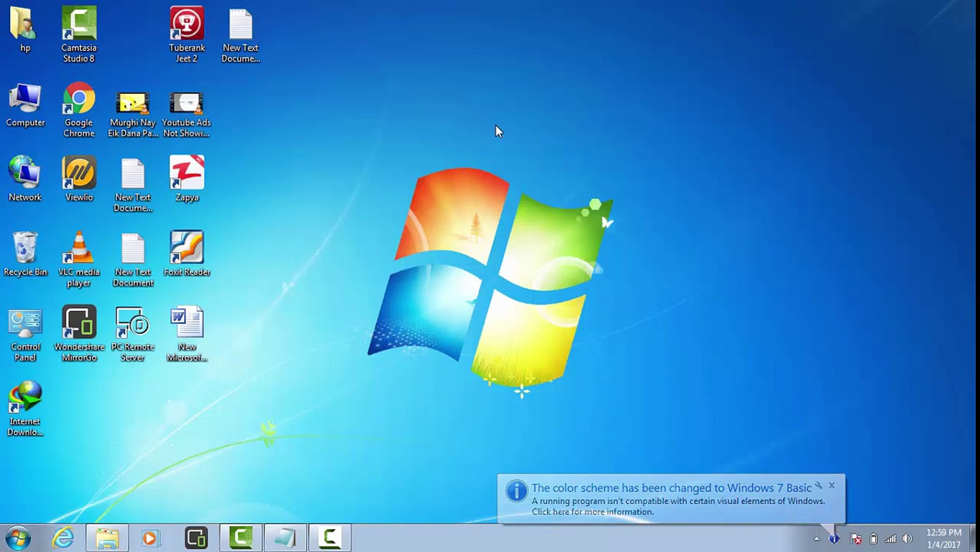Open Windows Explorer from the taskbar

point(107,538)
